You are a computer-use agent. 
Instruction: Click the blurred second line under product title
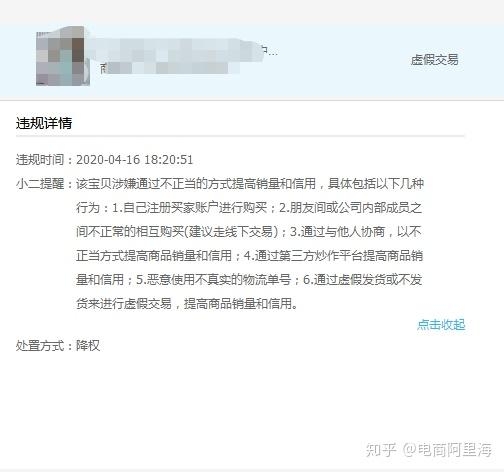point(170,68)
